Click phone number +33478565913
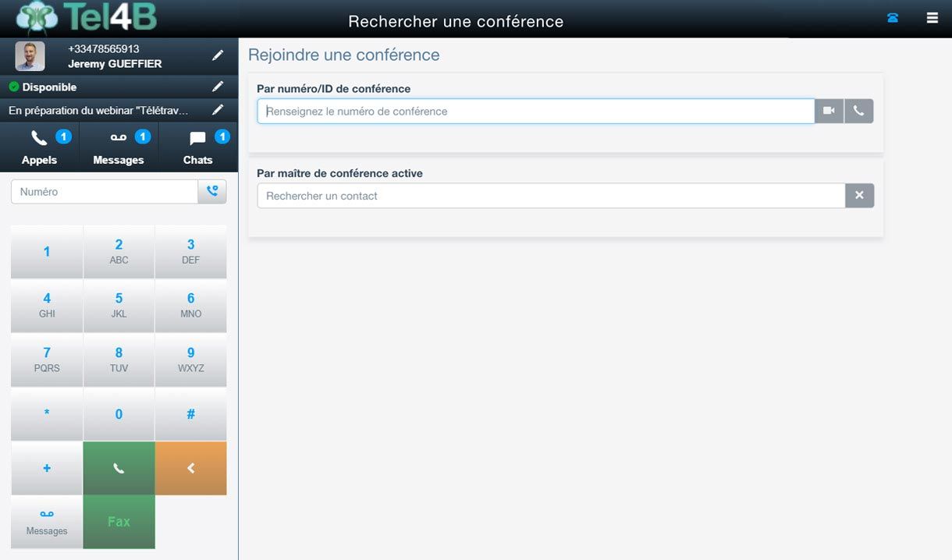This screenshot has width=952, height=560. click(104, 48)
